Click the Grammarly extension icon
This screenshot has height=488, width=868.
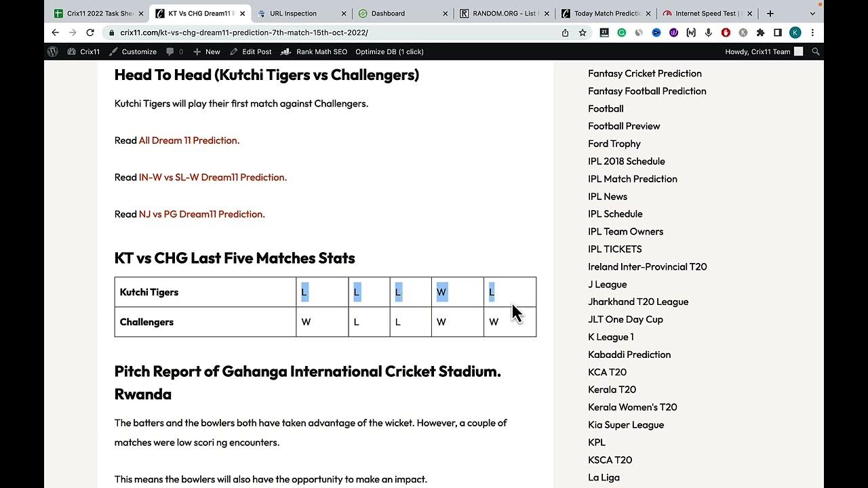tap(621, 33)
